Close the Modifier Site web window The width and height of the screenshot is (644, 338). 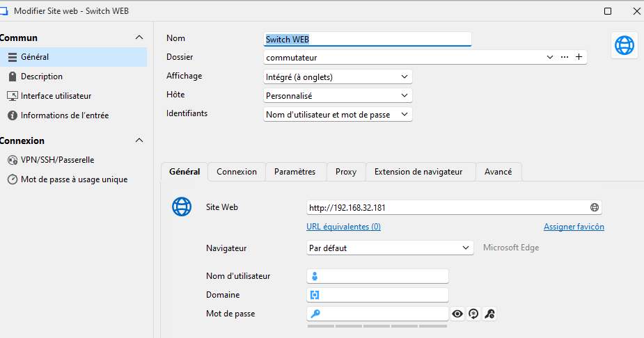pyautogui.click(x=637, y=11)
